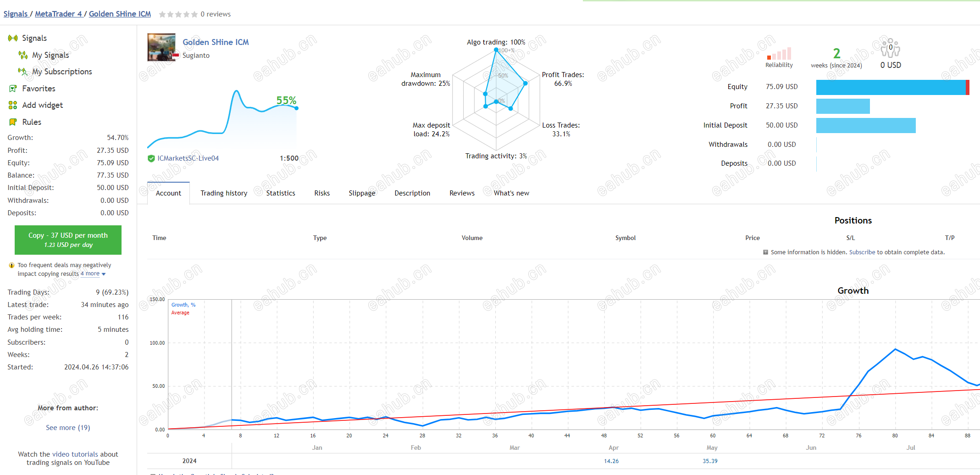Image resolution: width=980 pixels, height=475 pixels.
Task: Click the Golden SHine ICM avatar thumbnail
Action: pos(161,47)
